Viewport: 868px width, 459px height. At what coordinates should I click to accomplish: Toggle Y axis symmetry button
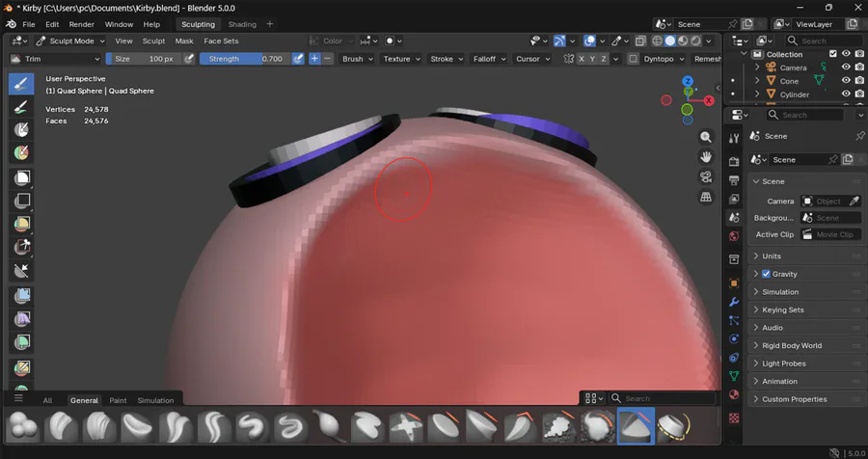[592, 59]
